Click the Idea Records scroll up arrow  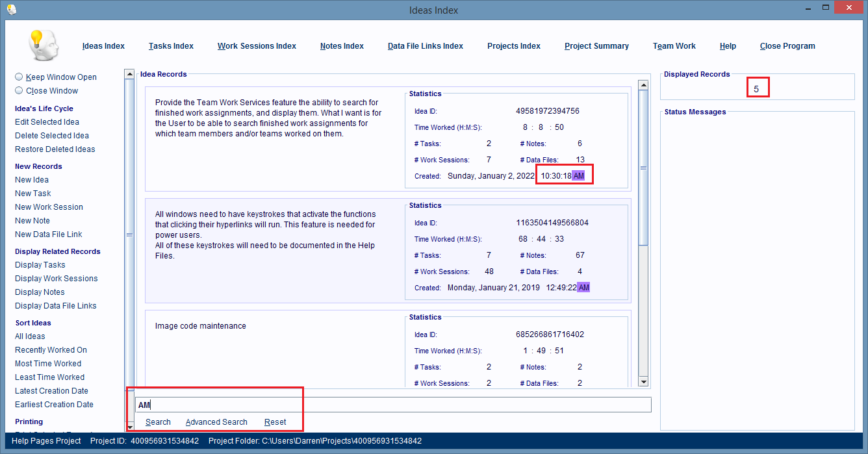click(x=643, y=85)
